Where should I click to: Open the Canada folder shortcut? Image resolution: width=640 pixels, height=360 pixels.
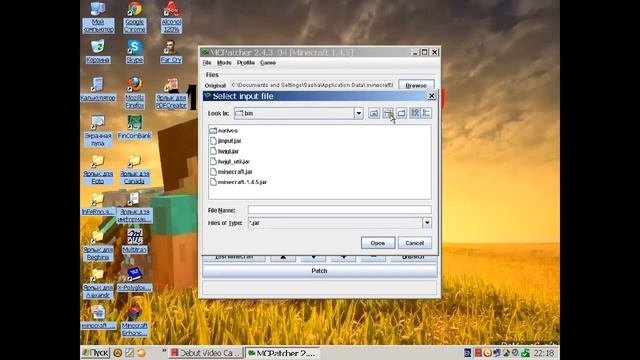135,169
